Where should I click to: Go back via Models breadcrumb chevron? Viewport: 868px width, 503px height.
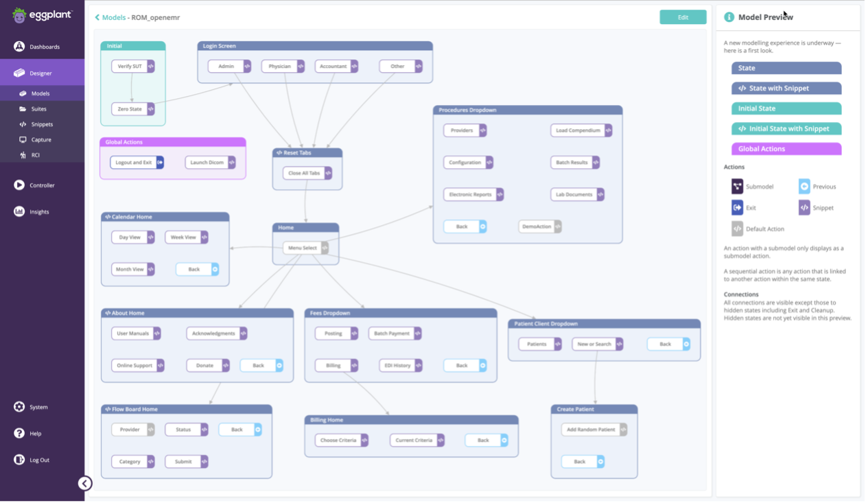point(97,17)
